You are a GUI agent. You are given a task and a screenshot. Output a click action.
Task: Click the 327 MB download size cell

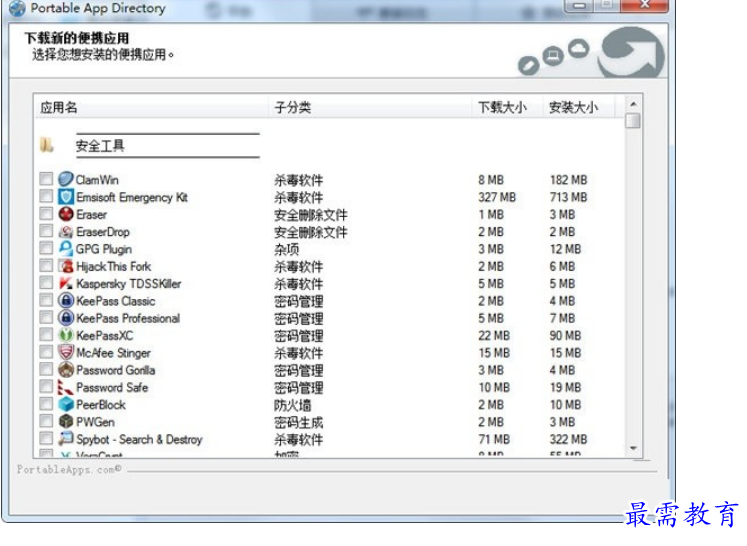point(497,197)
